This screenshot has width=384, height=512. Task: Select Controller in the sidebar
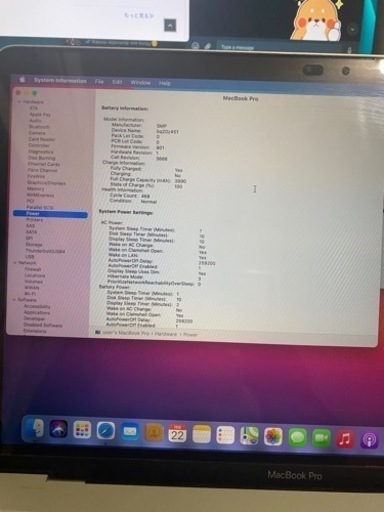(39, 145)
